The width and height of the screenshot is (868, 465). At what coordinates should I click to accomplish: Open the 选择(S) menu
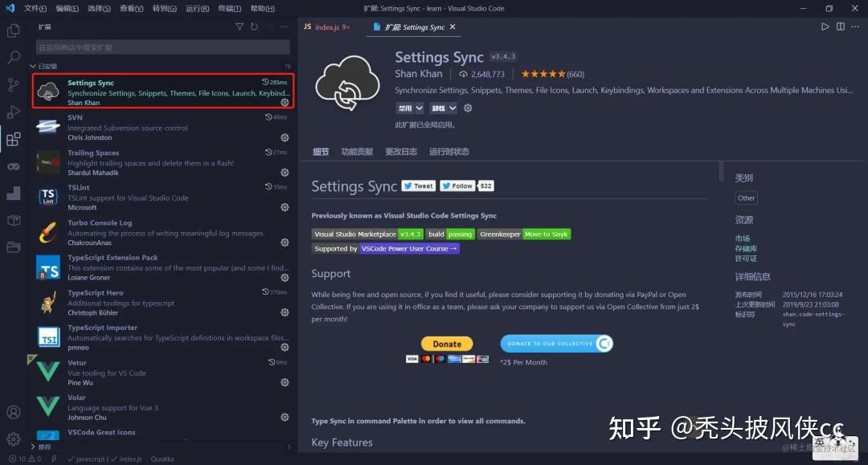pyautogui.click(x=99, y=8)
